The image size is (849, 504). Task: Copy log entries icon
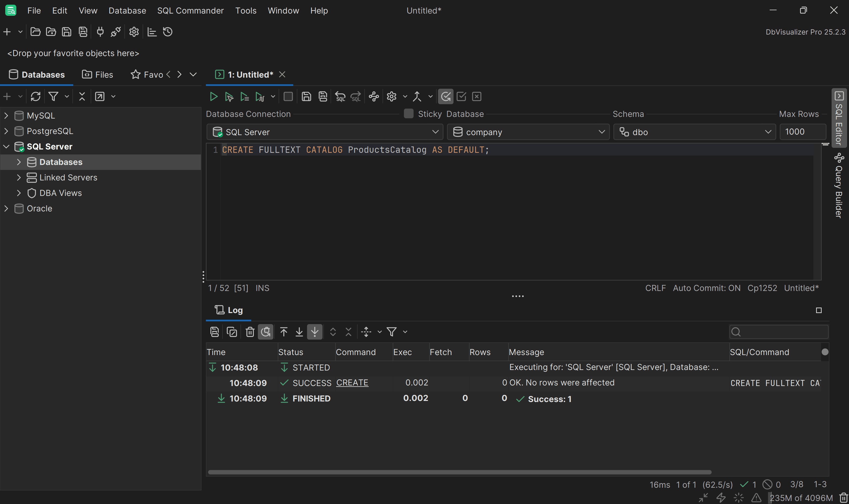point(232,332)
